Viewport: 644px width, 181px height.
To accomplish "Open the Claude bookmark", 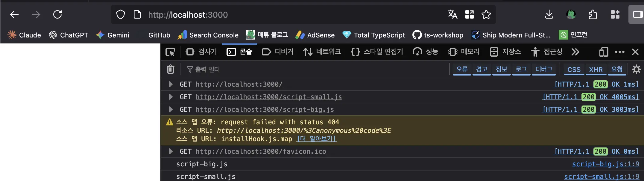I will [24, 35].
